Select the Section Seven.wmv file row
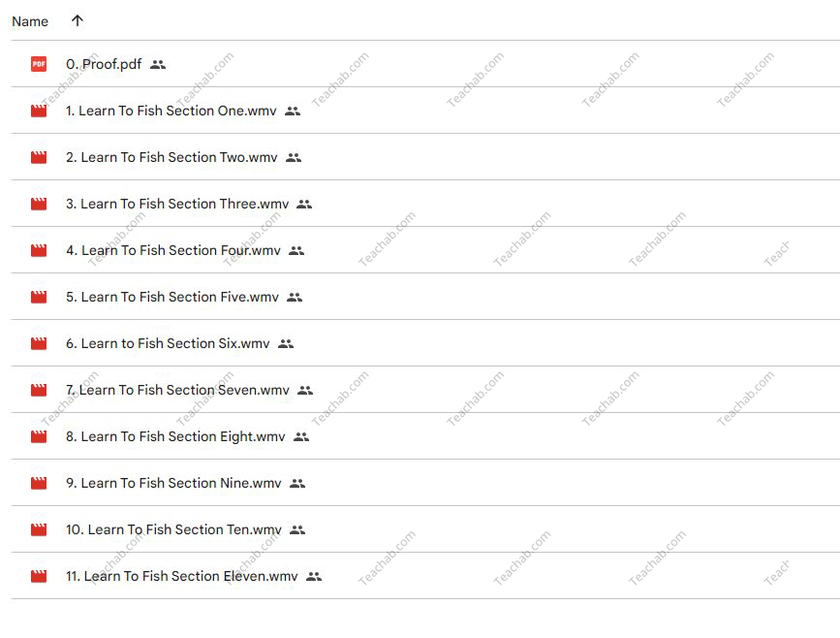Viewport: 840px width, 638px height. (x=425, y=390)
